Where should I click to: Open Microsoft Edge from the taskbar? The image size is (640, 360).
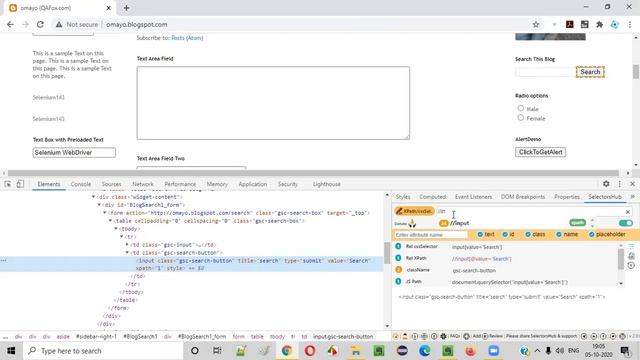[x=424, y=351]
